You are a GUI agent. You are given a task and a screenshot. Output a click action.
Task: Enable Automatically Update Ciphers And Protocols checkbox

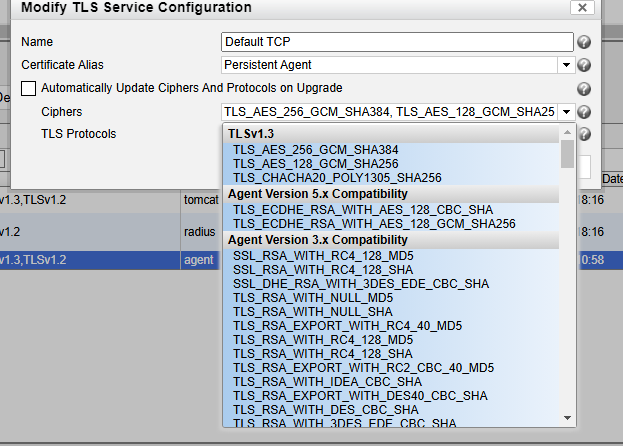pos(28,88)
